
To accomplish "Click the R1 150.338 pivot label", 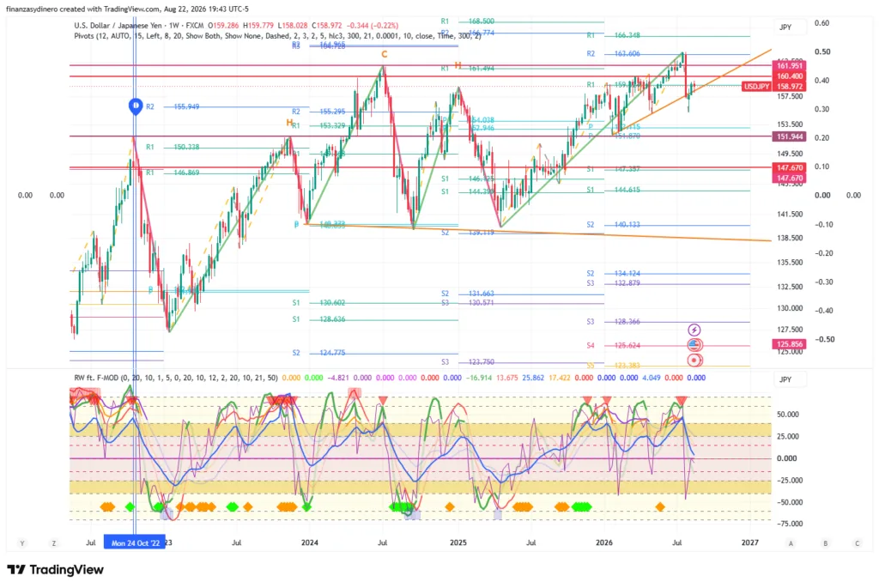I will pyautogui.click(x=173, y=147).
